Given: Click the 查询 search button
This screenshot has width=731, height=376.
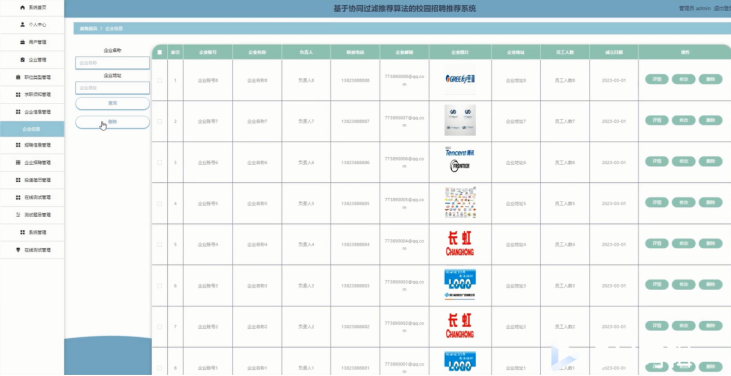Looking at the screenshot, I should (x=112, y=103).
